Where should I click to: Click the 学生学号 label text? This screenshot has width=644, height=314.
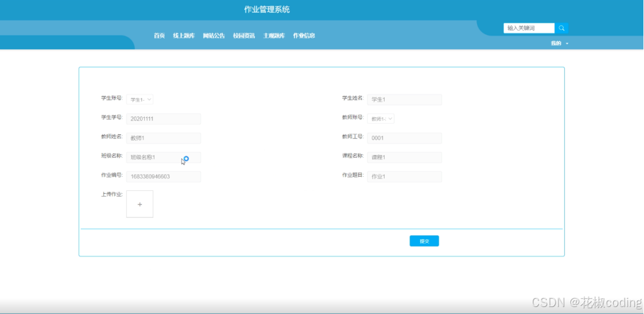pyautogui.click(x=112, y=117)
